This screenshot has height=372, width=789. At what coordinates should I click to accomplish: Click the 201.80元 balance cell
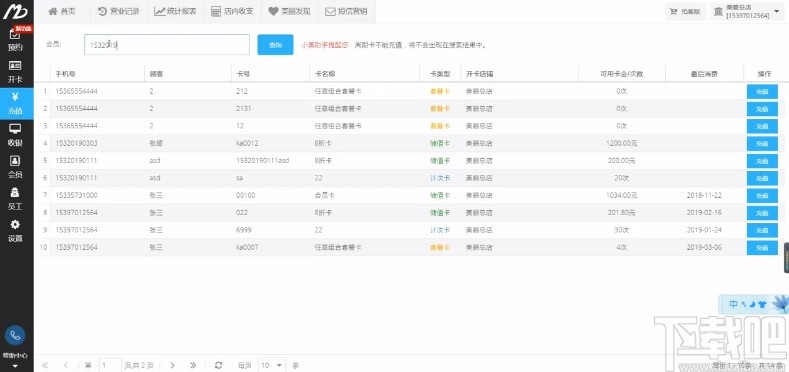621,213
